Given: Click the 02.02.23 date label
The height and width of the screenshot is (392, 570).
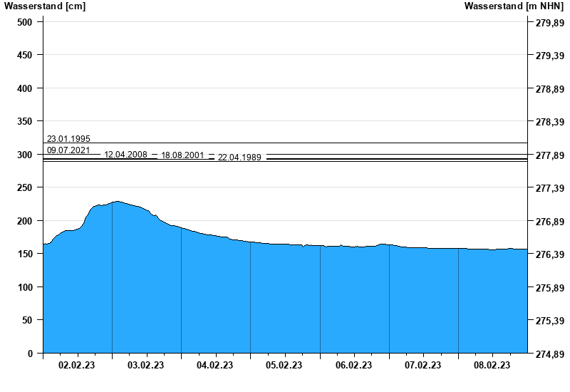Looking at the screenshot, I should [77, 366].
